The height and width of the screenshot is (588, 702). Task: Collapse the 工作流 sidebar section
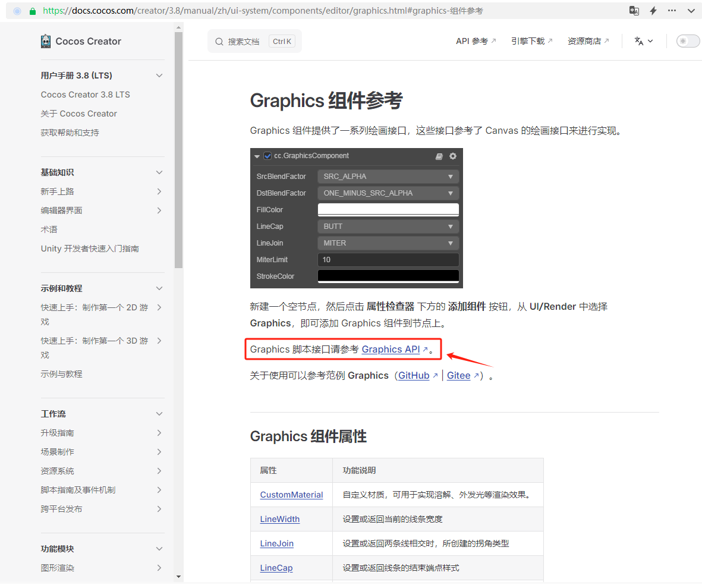tap(159, 414)
